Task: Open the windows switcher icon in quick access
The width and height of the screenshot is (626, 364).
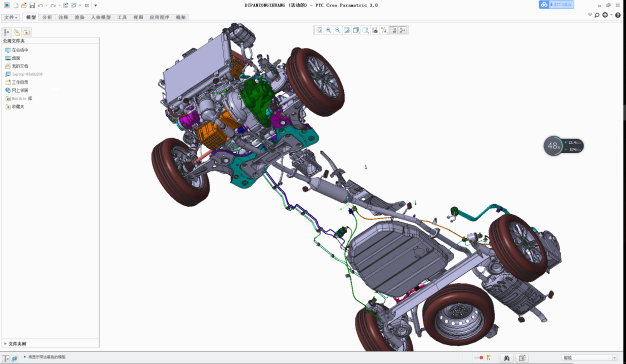Action: coord(74,6)
